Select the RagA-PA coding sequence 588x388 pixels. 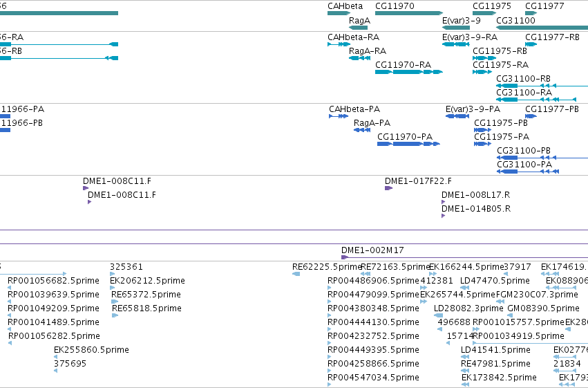pos(362,130)
